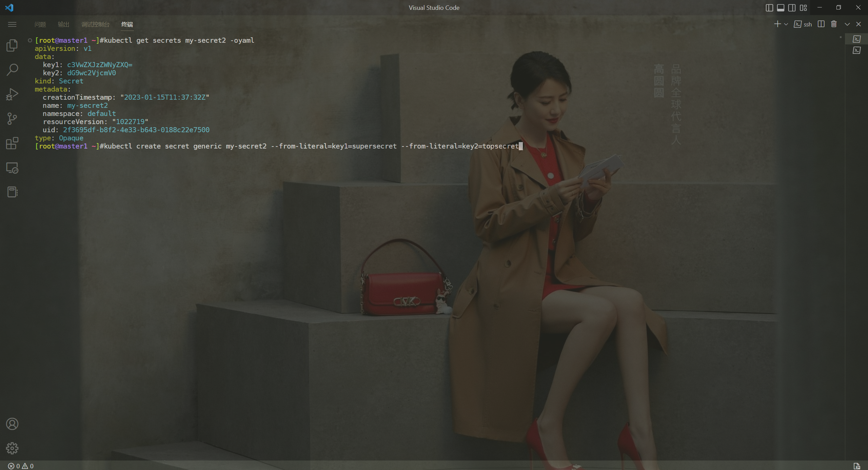The height and width of the screenshot is (470, 868).
Task: Click the 'name: my-secret2' line
Action: [75, 105]
